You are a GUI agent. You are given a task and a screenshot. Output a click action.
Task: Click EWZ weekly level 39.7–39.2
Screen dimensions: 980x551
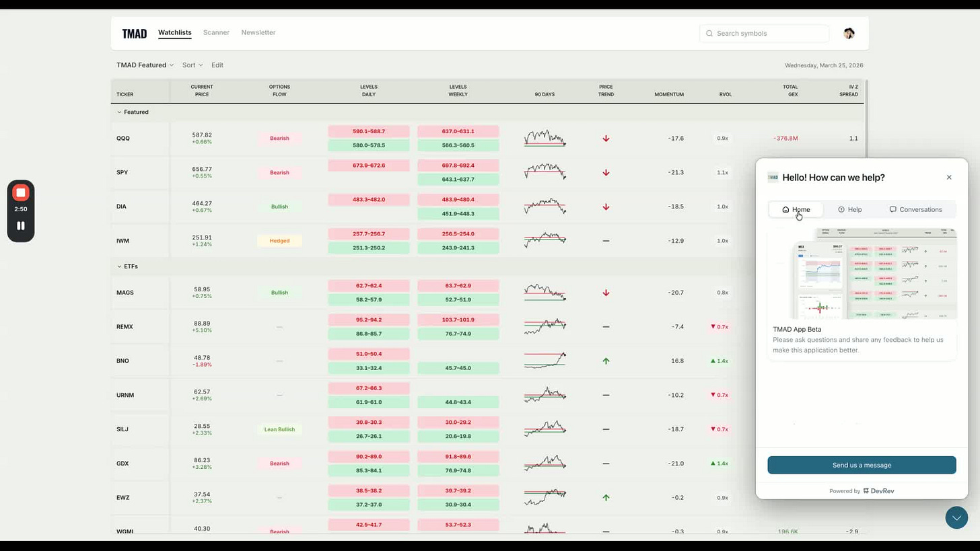pos(458,490)
